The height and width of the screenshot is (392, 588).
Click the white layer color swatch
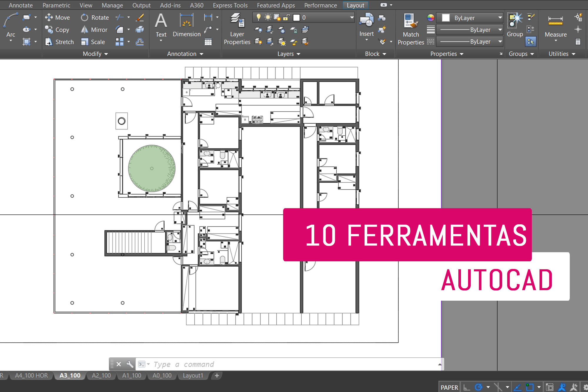coord(296,18)
